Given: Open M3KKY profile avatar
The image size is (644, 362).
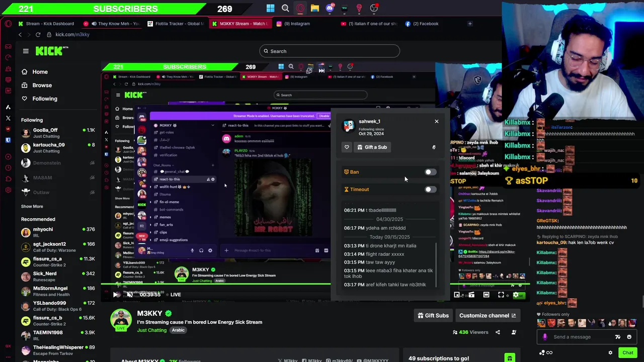Looking at the screenshot, I should click(121, 320).
